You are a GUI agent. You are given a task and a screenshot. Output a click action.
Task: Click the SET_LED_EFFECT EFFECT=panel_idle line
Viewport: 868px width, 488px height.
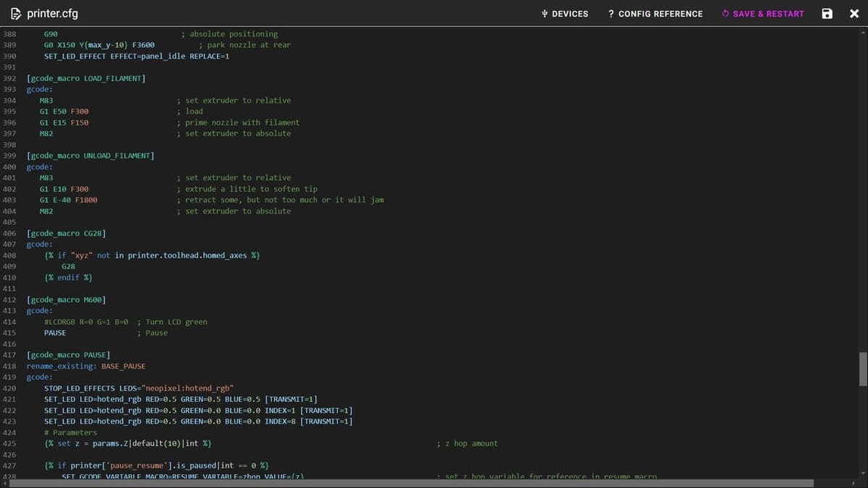[137, 56]
